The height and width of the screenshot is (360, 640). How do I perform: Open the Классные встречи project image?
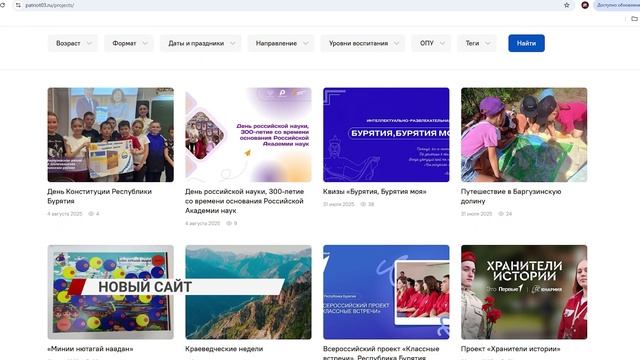point(386,292)
